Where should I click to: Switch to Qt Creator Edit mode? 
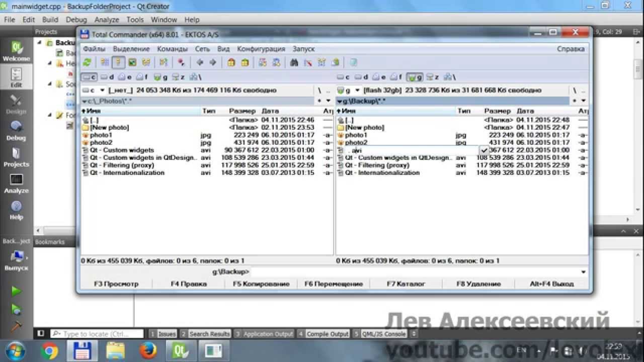click(17, 78)
